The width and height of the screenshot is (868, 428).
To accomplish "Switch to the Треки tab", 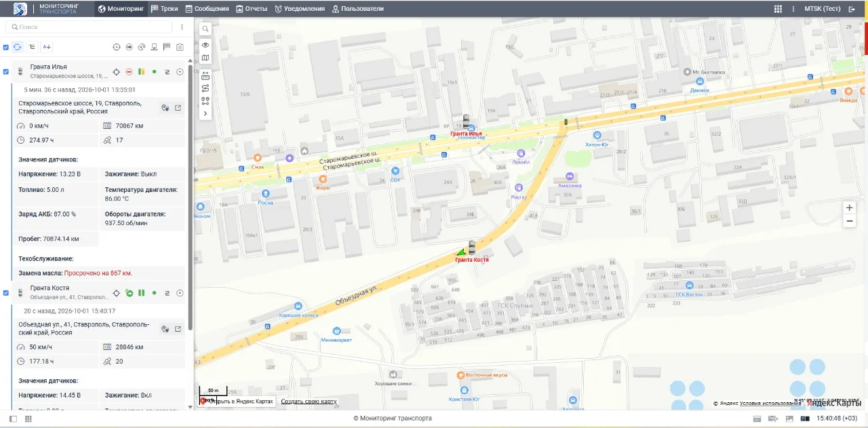I will pos(165,9).
